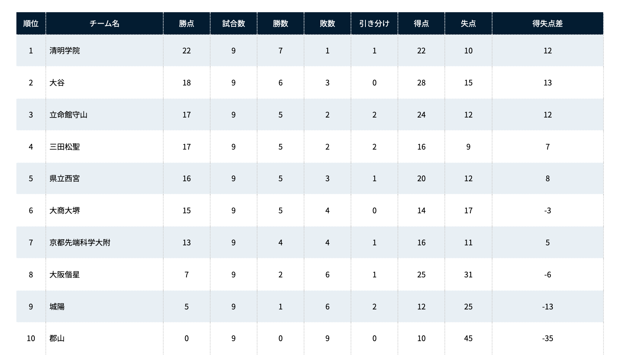Select team name 清明学院

65,51
